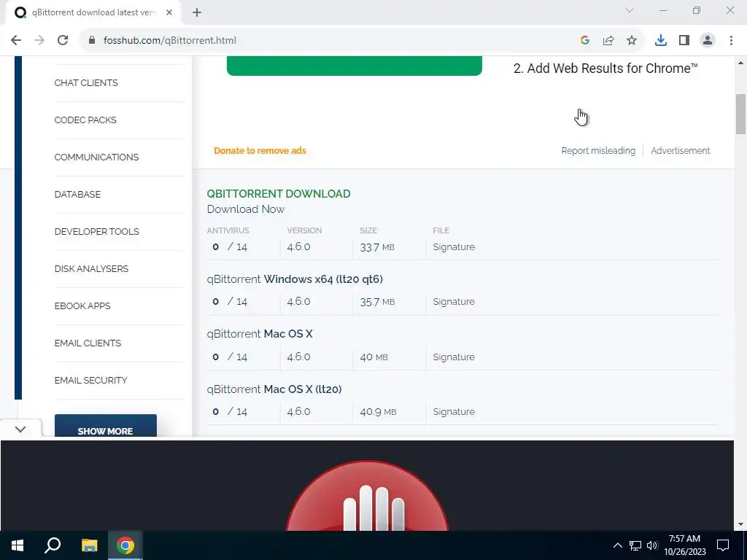Open DATABASE category

[x=77, y=194]
